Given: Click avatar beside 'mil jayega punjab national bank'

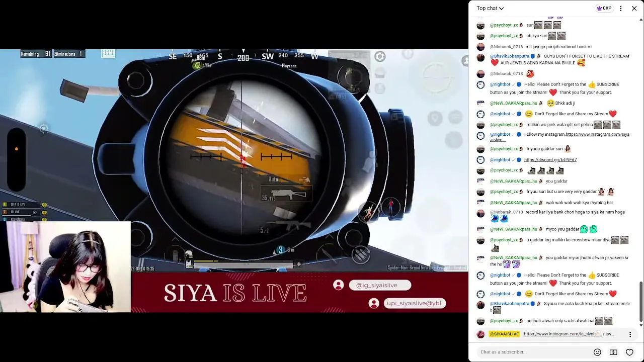Looking at the screenshot, I should tap(480, 47).
